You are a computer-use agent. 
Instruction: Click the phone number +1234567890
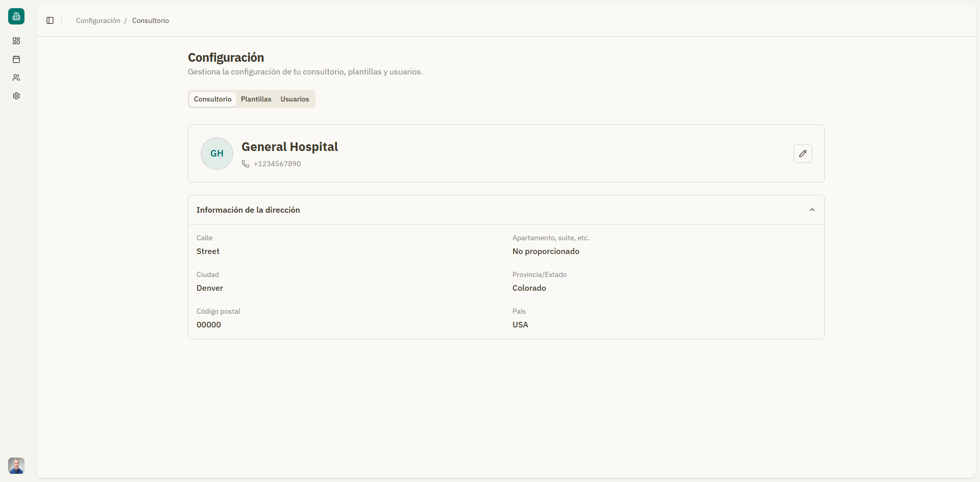pyautogui.click(x=277, y=164)
